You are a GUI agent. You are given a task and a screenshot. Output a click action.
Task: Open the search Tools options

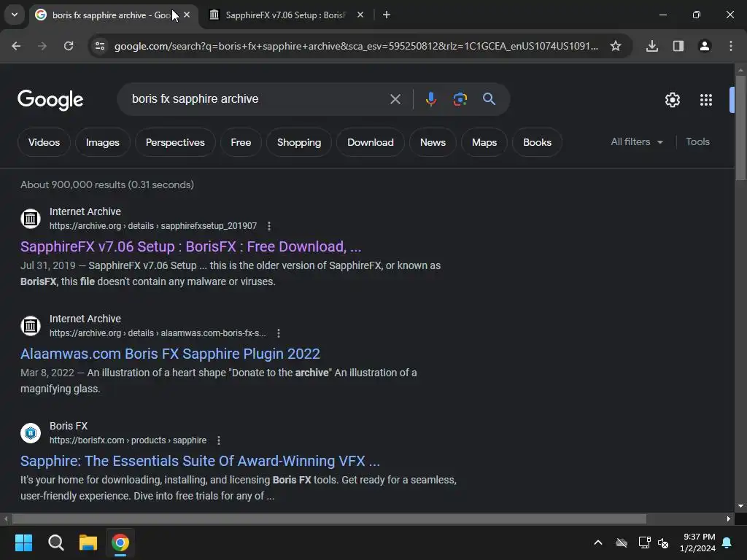[697, 142]
